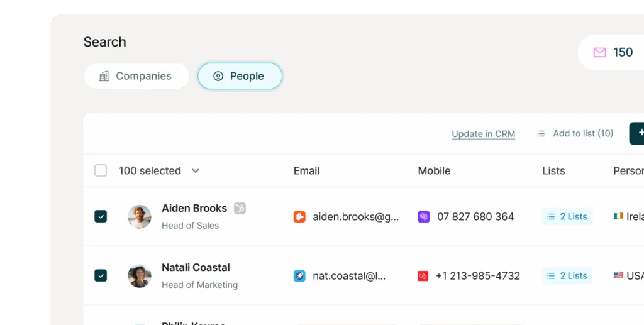Uncheck the Aiden Brooks row checkbox
This screenshot has width=644, height=325.
pyautogui.click(x=101, y=216)
